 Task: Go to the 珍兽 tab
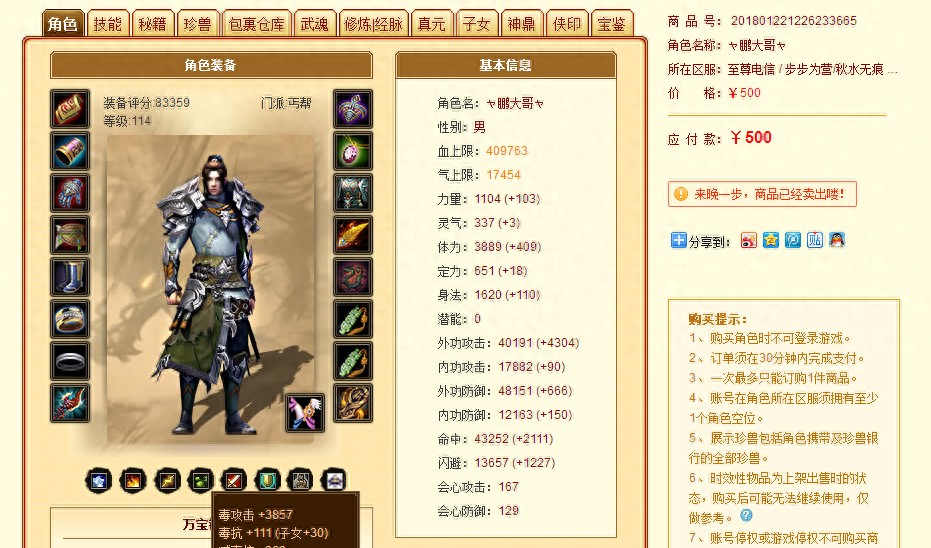coord(198,24)
